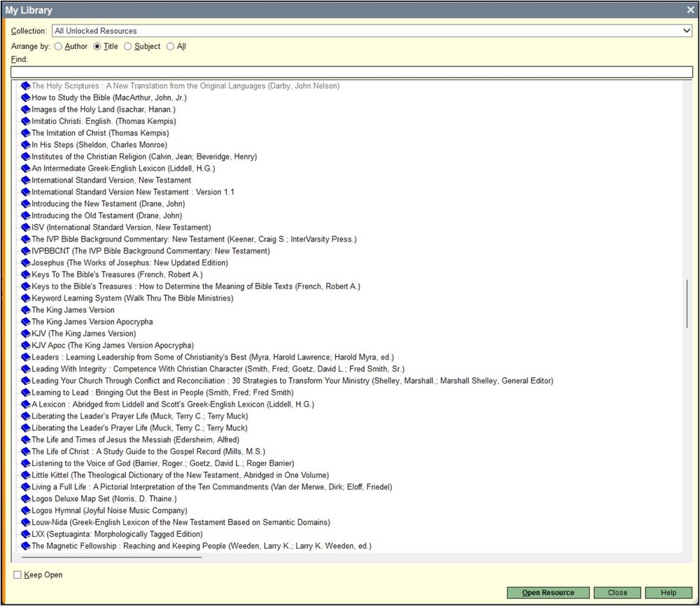Select the Subject radio button
This screenshot has height=606, width=700.
128,46
